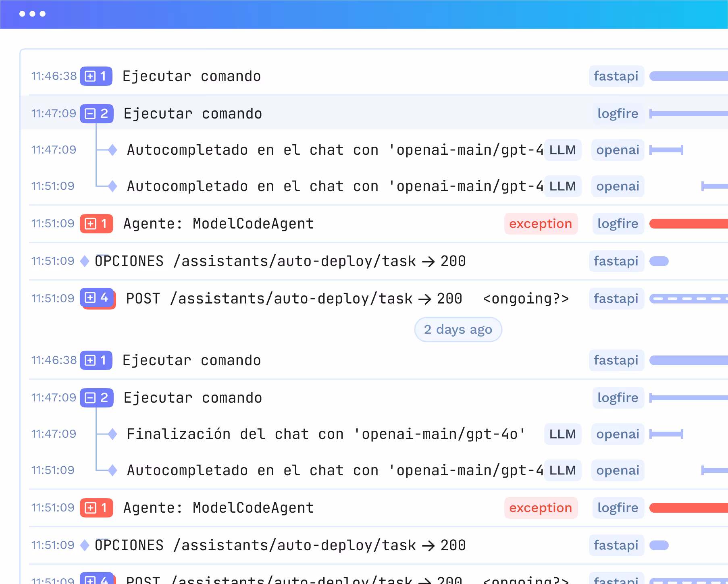The width and height of the screenshot is (728, 584).
Task: Click the 'fastapi' tag on the 11:46:38 row above '2 days ago'
Action: [616, 76]
